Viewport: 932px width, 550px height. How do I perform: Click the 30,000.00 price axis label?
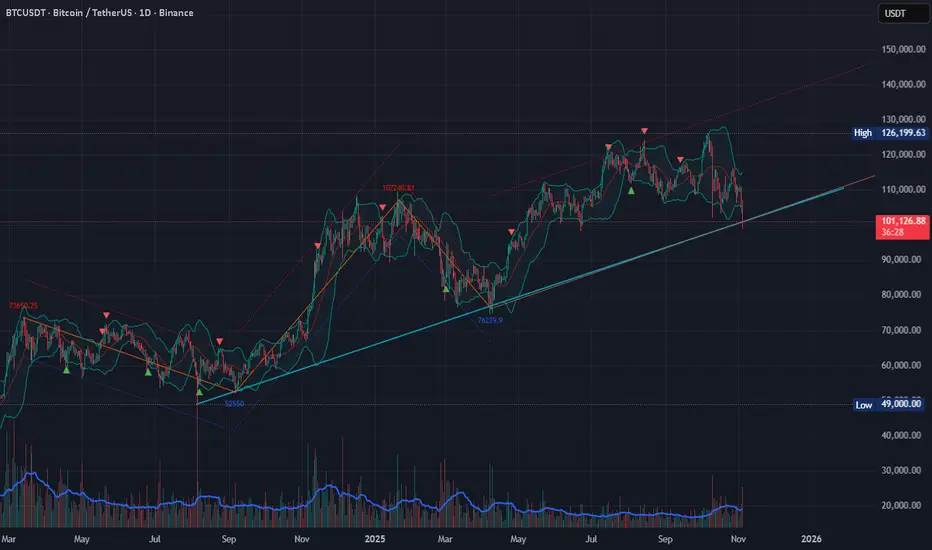[903, 470]
